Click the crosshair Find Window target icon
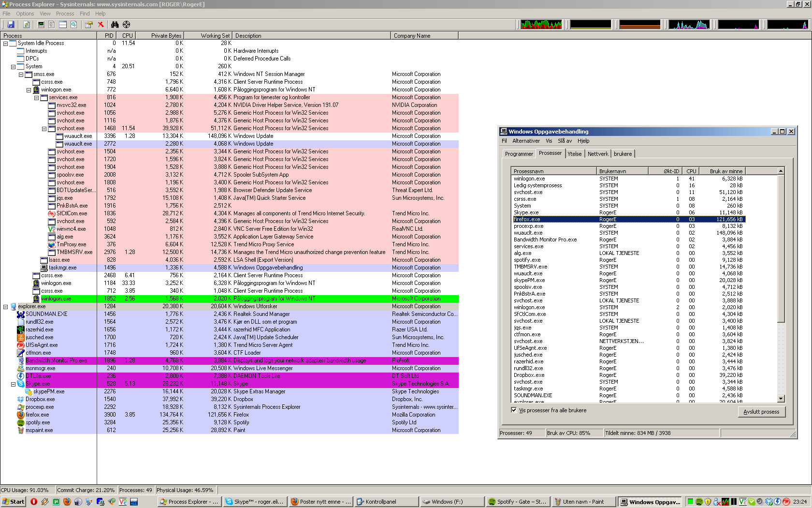 (126, 25)
